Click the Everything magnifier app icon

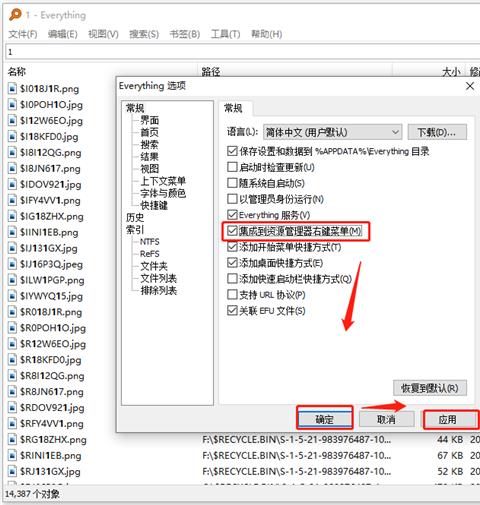pyautogui.click(x=15, y=15)
